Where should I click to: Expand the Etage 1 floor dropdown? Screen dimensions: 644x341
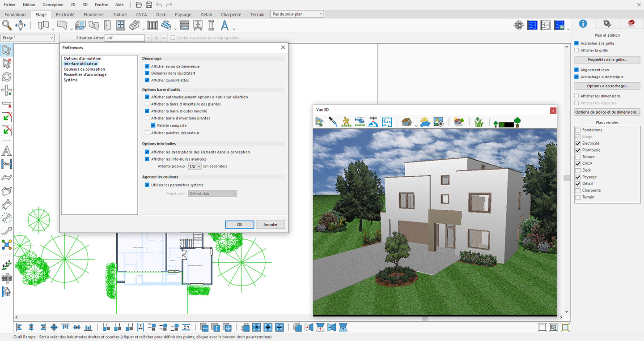pos(28,38)
